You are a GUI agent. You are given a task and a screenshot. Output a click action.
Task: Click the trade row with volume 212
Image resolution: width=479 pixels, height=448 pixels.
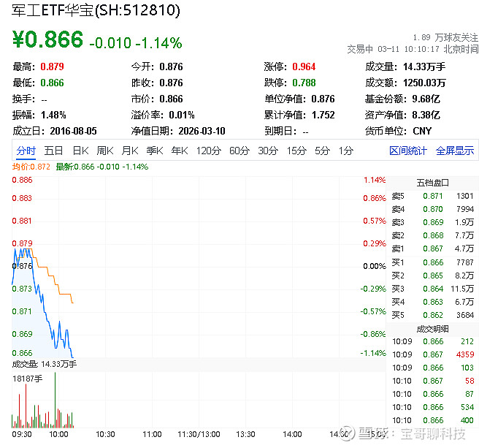(433, 341)
